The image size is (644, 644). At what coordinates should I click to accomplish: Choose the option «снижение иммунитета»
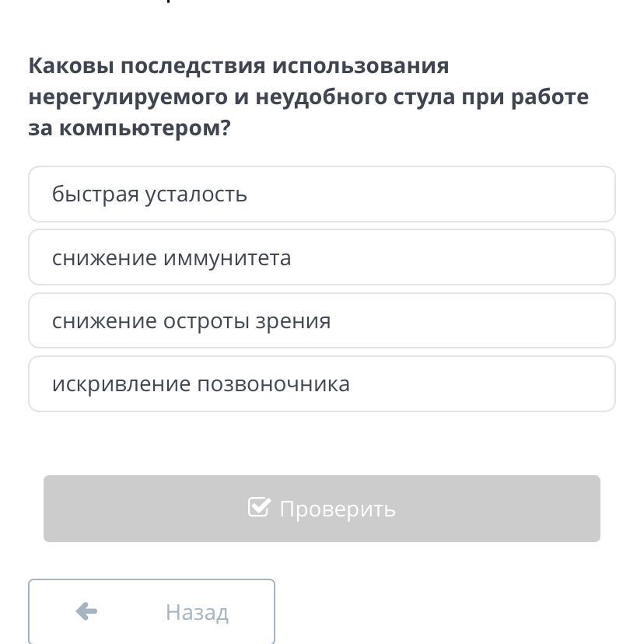coord(321,257)
